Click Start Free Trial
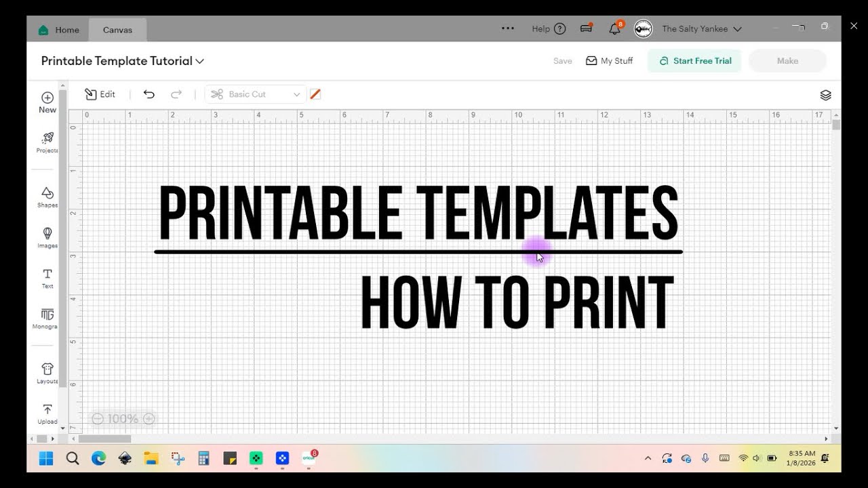This screenshot has height=488, width=868. [694, 61]
